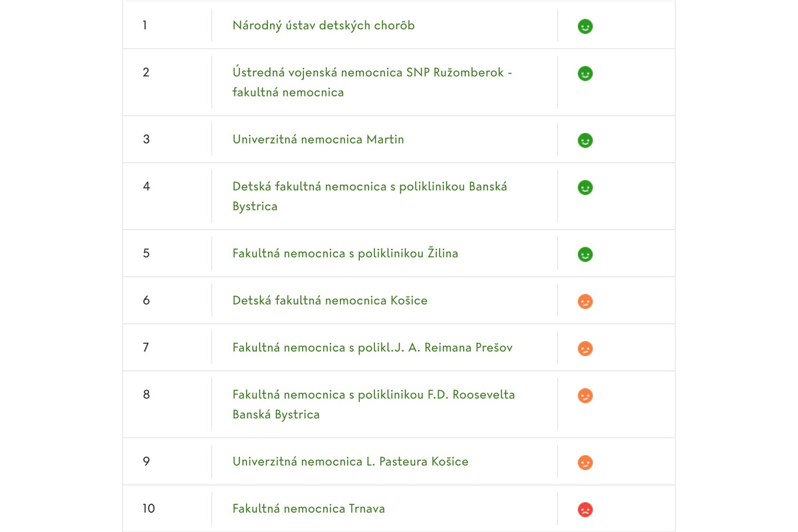Open Detská fakultná nemocnica s poliklinikou Banská Bystrica
The width and height of the screenshot is (798, 532).
coord(369,187)
